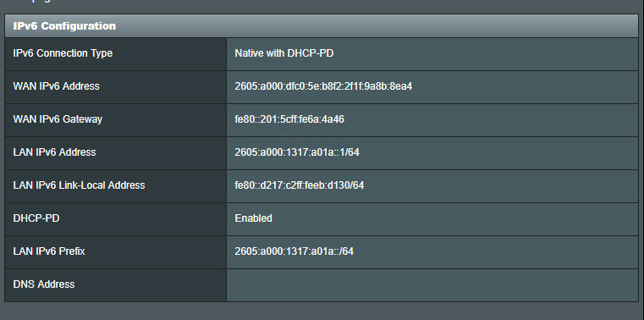Select the WAN IPv6 Gateway label
Screen dimensions: 644x320
click(58, 119)
